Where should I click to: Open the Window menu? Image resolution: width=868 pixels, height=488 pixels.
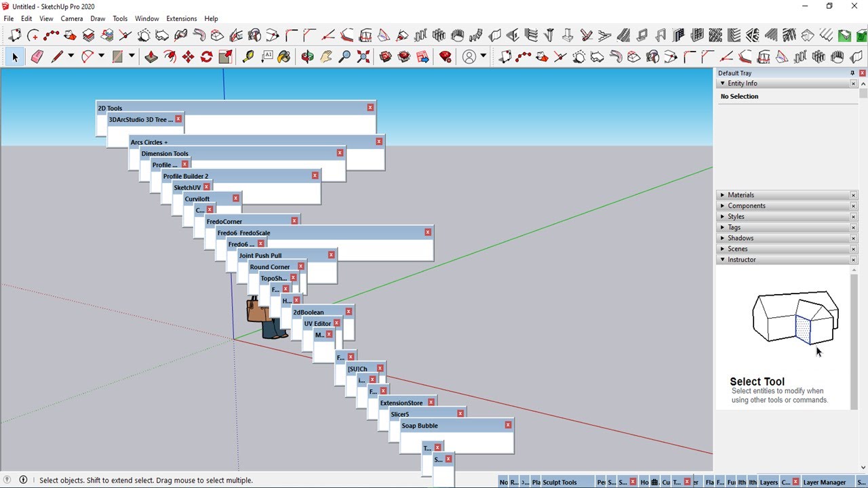click(x=146, y=19)
